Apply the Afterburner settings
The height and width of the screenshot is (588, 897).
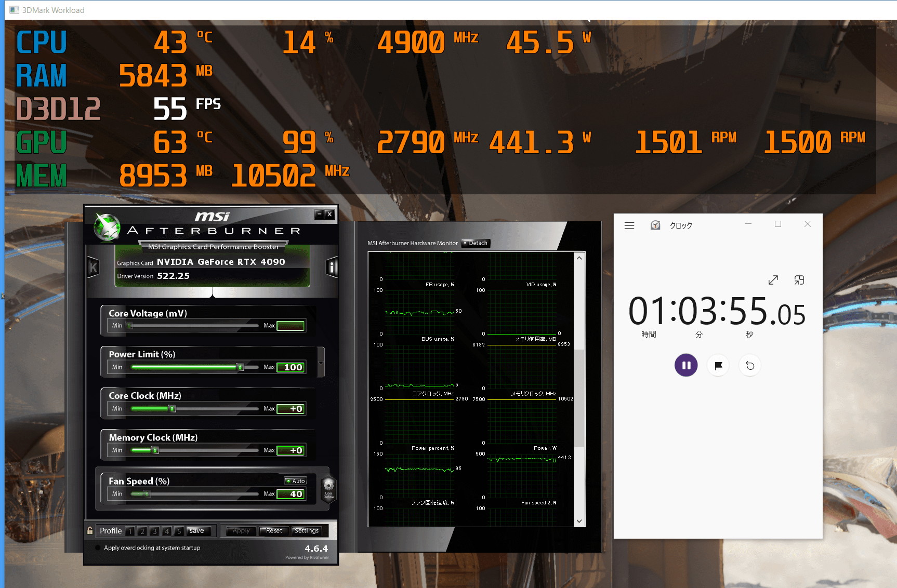tap(241, 531)
